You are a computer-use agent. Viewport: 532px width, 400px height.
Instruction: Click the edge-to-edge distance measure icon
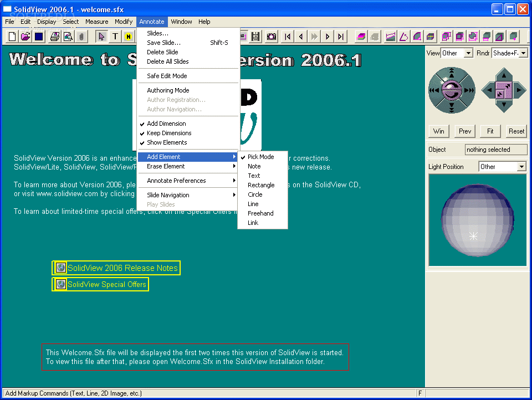tap(390, 37)
